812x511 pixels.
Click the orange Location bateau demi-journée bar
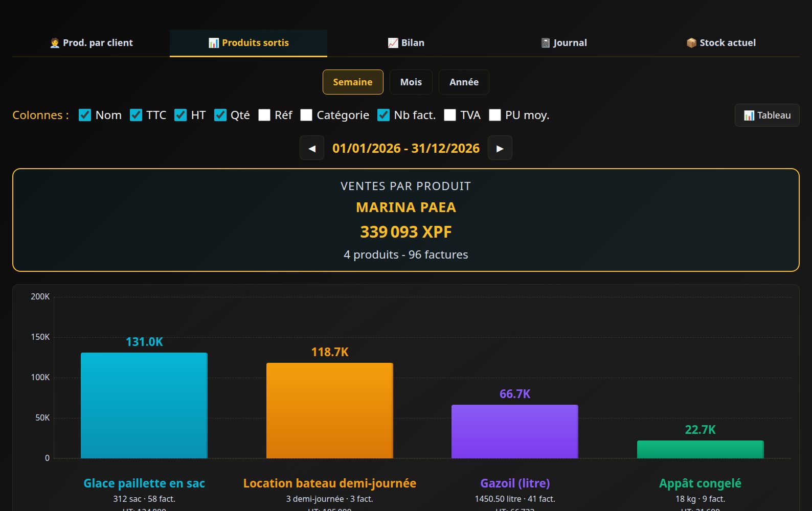coord(330,410)
